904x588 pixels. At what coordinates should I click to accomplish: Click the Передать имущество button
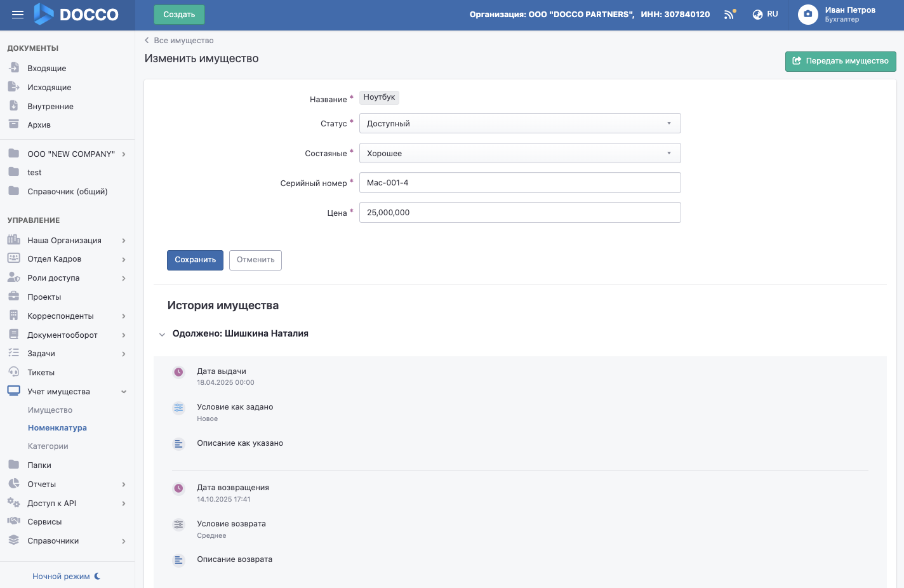[840, 61]
